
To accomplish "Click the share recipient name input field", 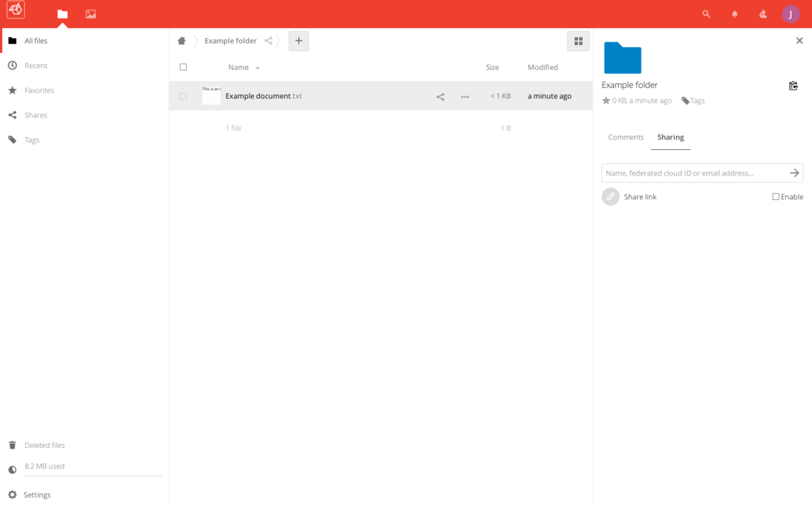I will (694, 173).
